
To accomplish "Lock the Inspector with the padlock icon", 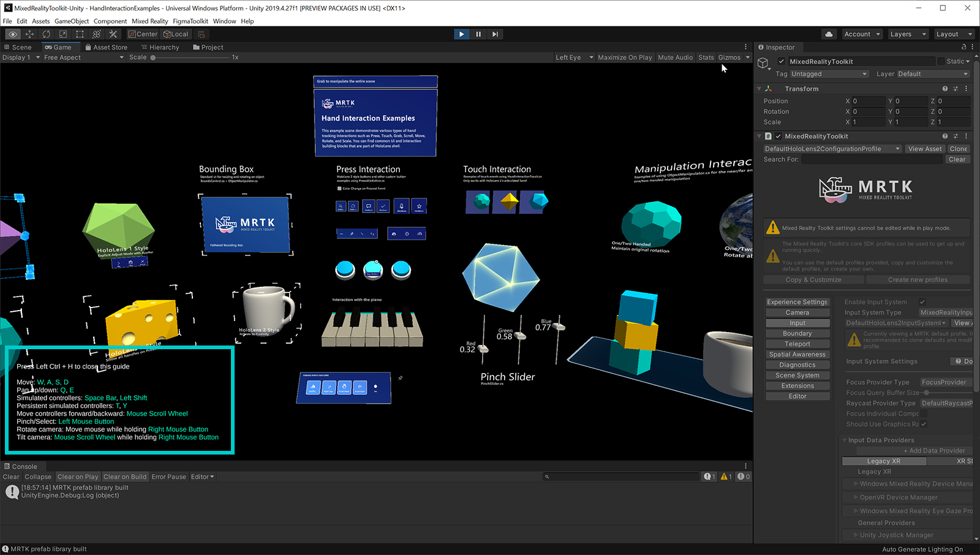I will (963, 47).
